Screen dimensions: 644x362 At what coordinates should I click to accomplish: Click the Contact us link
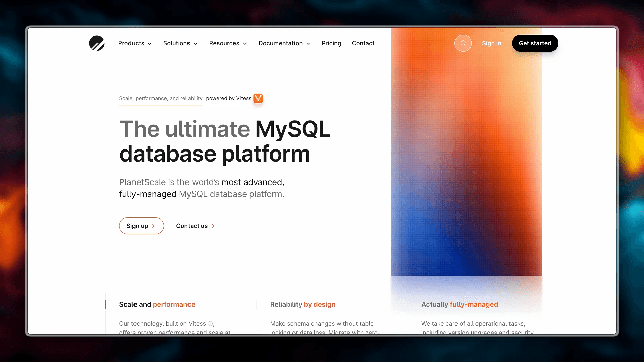pos(196,226)
